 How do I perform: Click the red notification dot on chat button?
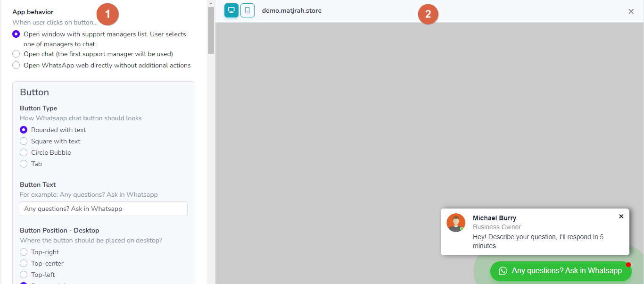click(628, 265)
